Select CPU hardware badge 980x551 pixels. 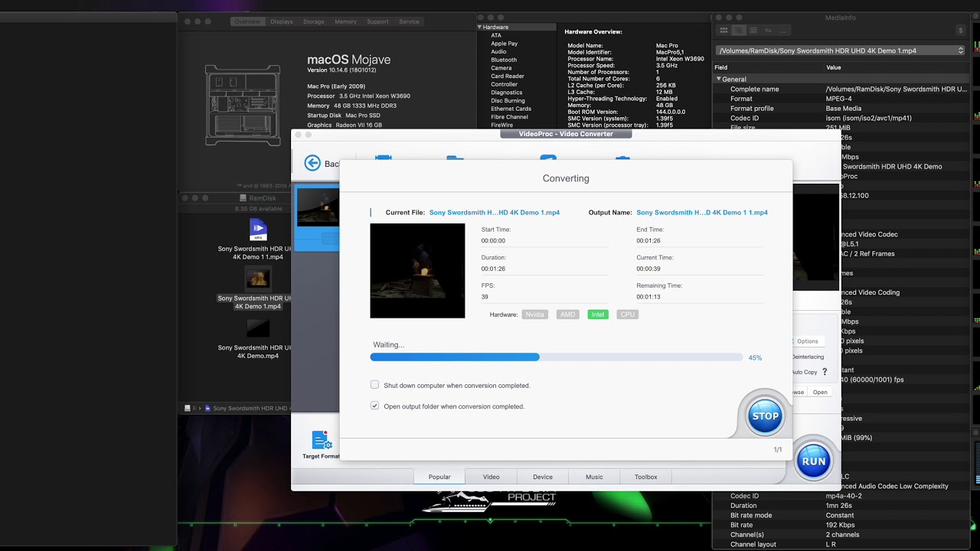(x=627, y=315)
